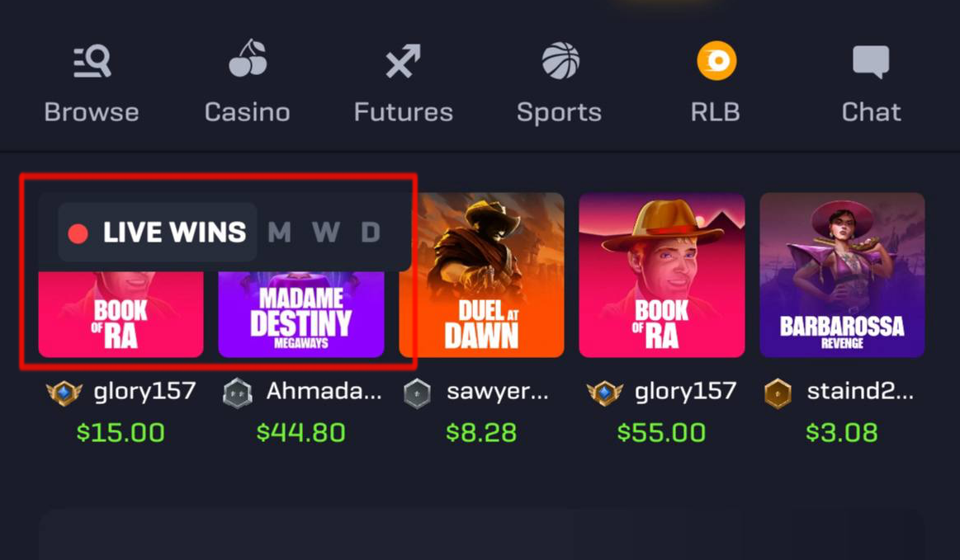Open the sawyer... username link
The width and height of the screenshot is (960, 560).
pos(497,393)
